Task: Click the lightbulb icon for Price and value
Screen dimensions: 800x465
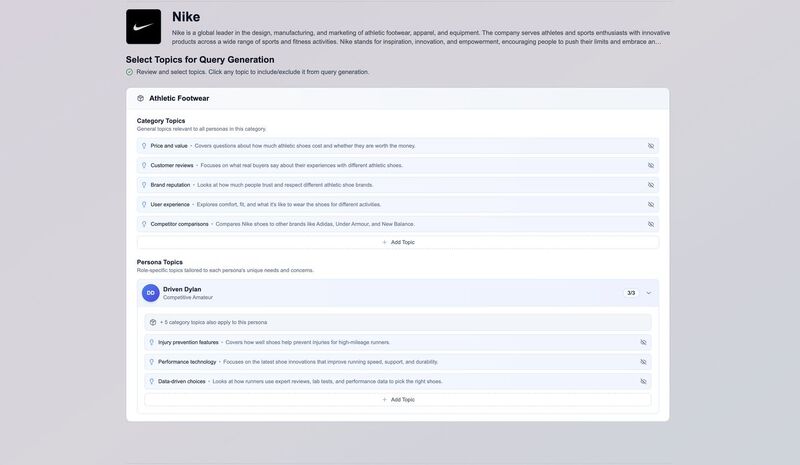Action: point(144,146)
